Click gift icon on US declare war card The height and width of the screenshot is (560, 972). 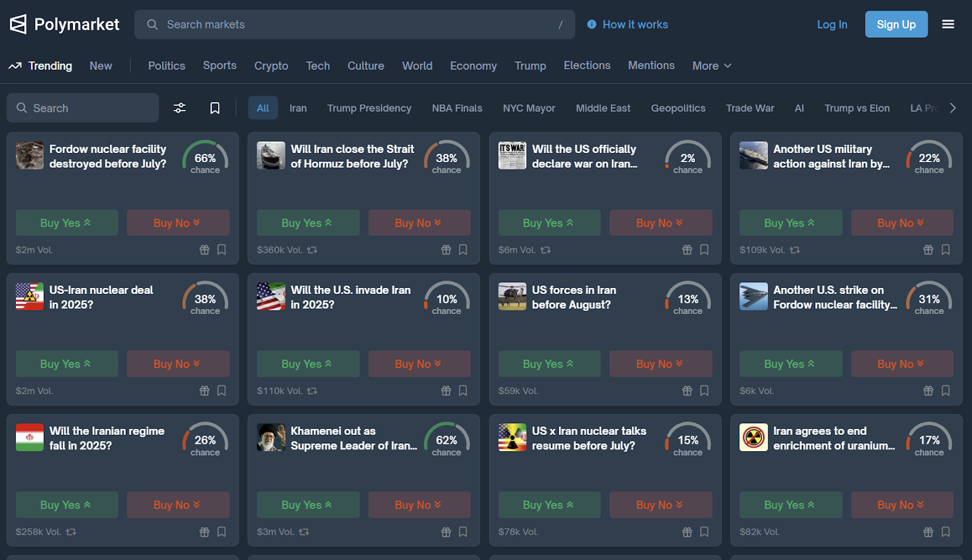tap(687, 250)
